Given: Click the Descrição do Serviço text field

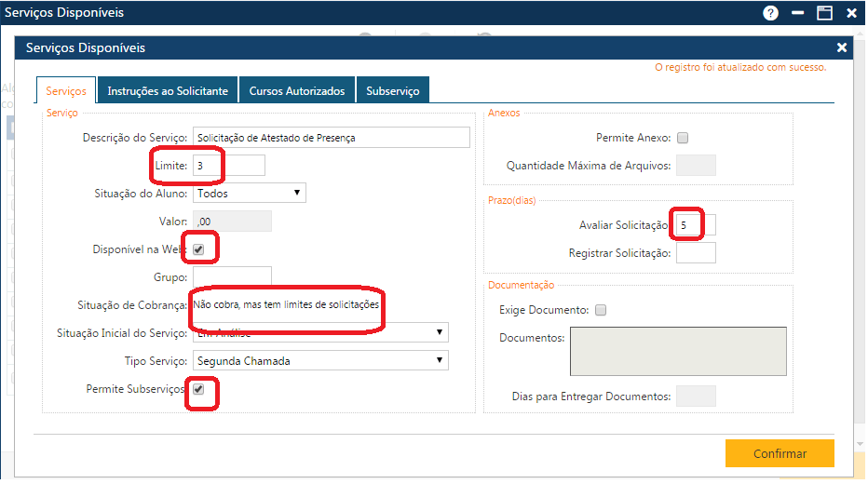Looking at the screenshot, I should pos(331,138).
